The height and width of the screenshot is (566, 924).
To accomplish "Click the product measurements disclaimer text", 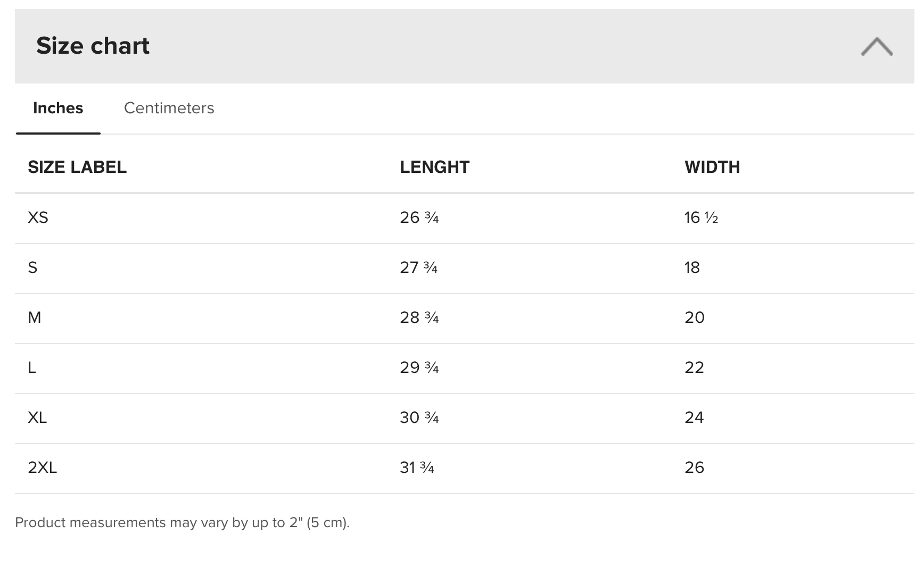I will (182, 522).
